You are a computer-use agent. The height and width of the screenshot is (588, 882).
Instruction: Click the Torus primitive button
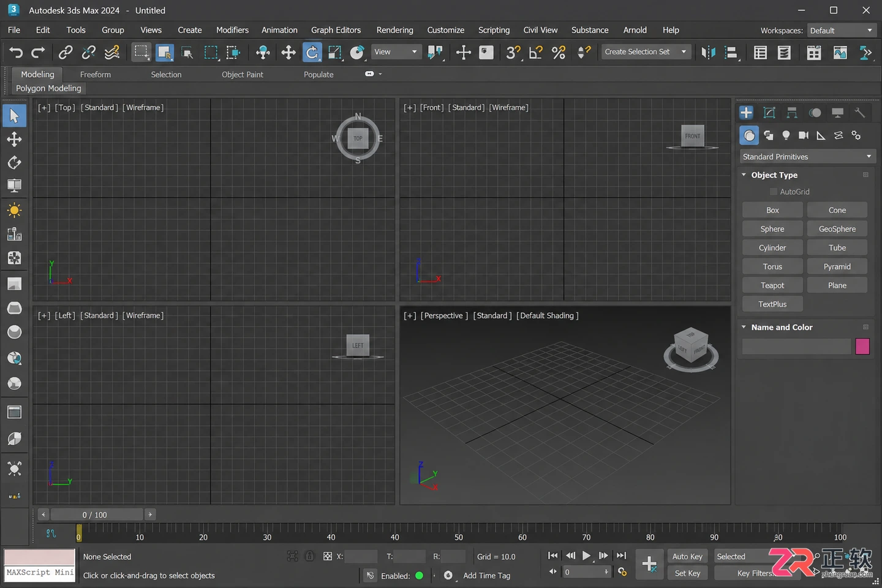point(772,266)
